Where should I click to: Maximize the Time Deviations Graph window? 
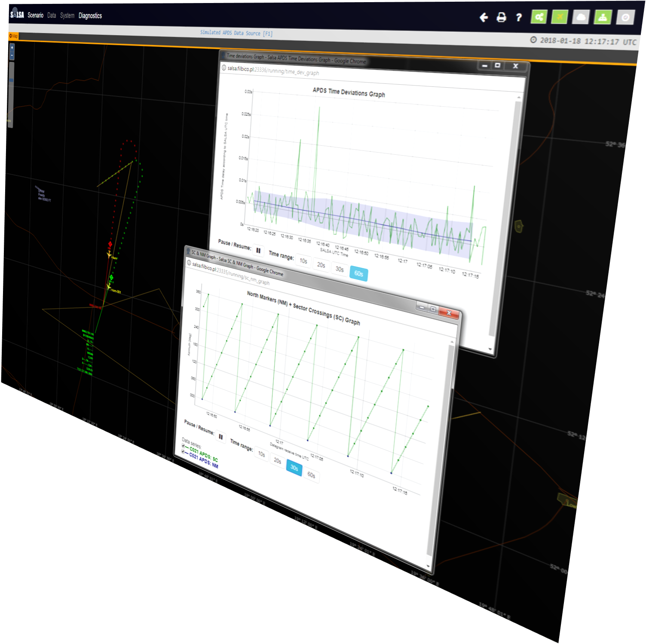498,65
